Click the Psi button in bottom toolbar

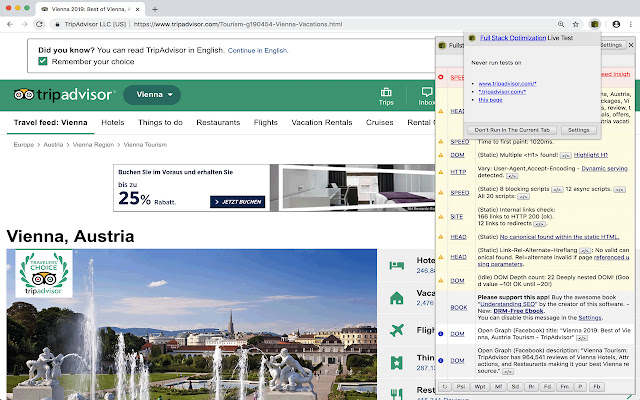point(460,387)
